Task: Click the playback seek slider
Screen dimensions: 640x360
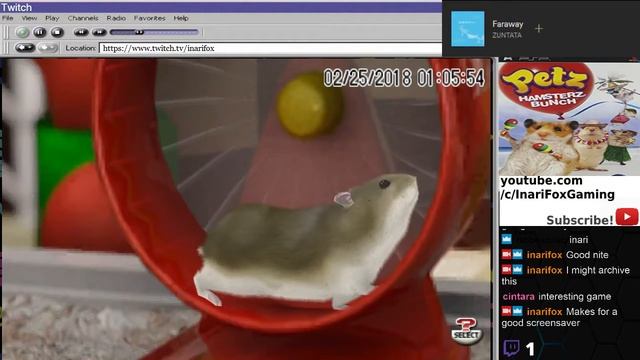Action: [x=154, y=32]
